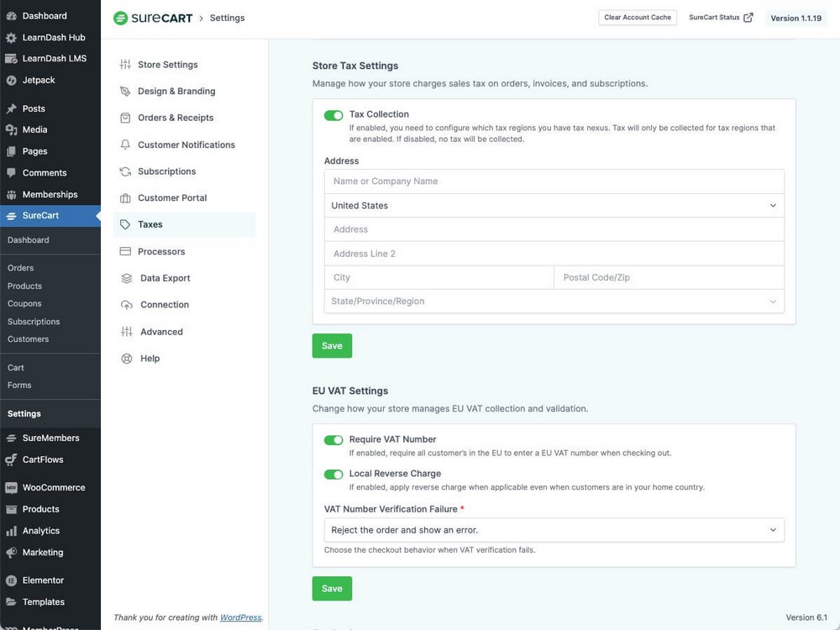
Task: Save the EU VAT Settings
Action: [332, 588]
